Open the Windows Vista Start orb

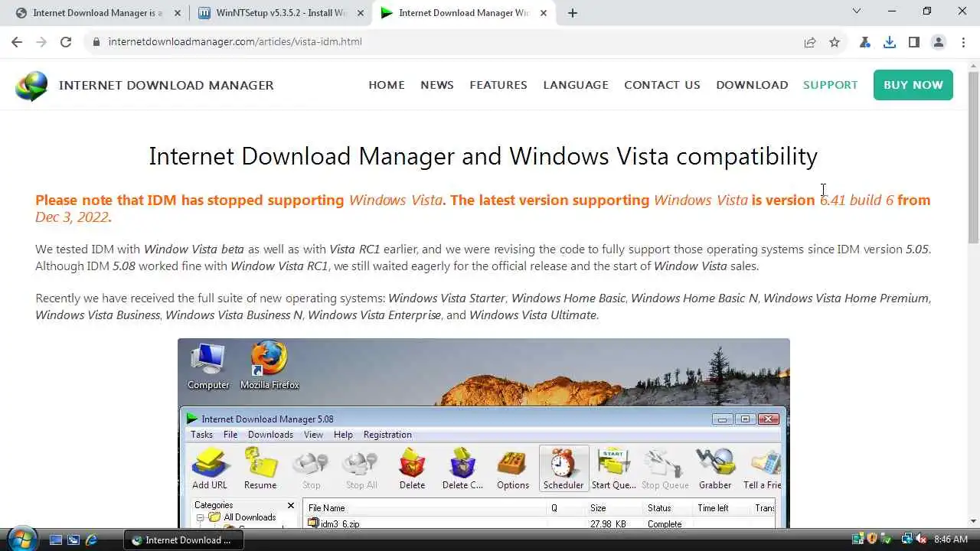click(21, 539)
